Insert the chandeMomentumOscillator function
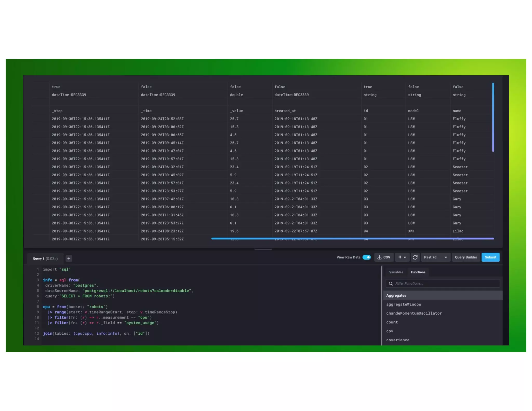 coord(414,313)
